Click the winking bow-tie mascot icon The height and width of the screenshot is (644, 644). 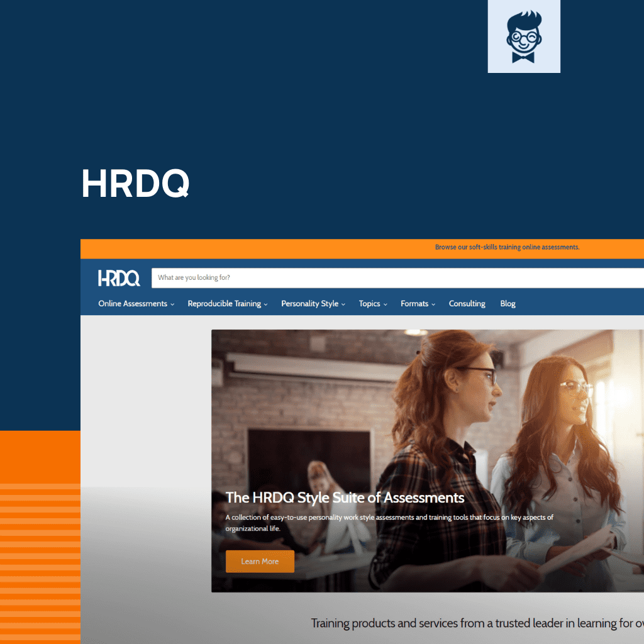click(x=524, y=36)
